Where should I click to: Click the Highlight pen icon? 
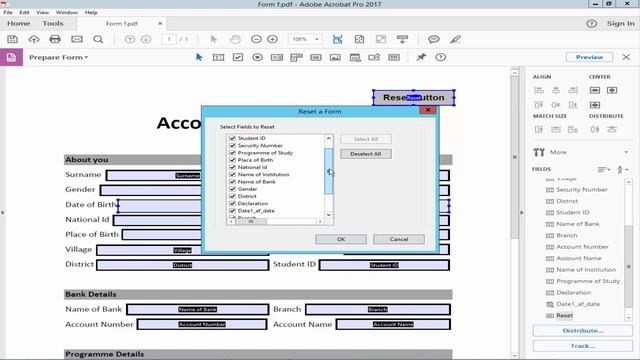tap(456, 39)
